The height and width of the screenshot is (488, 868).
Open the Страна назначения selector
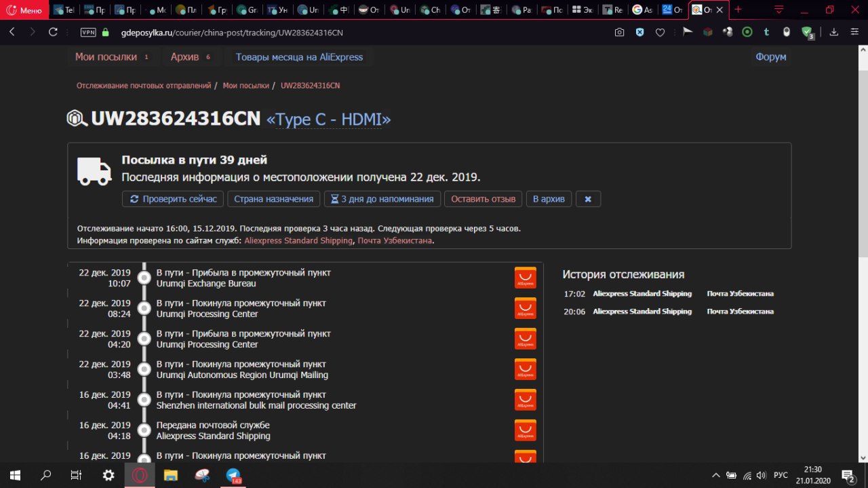[273, 199]
